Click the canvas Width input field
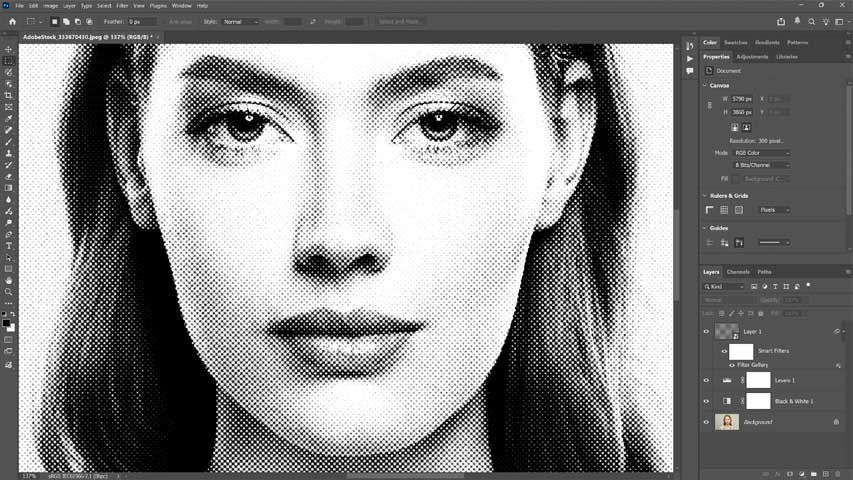853x480 pixels. click(x=741, y=99)
